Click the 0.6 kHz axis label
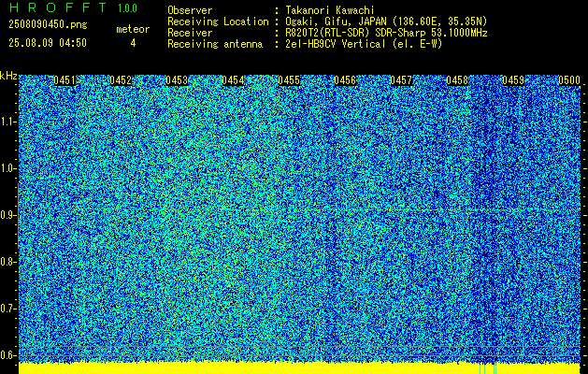Image resolution: width=588 pixels, height=374 pixels. pos(7,355)
